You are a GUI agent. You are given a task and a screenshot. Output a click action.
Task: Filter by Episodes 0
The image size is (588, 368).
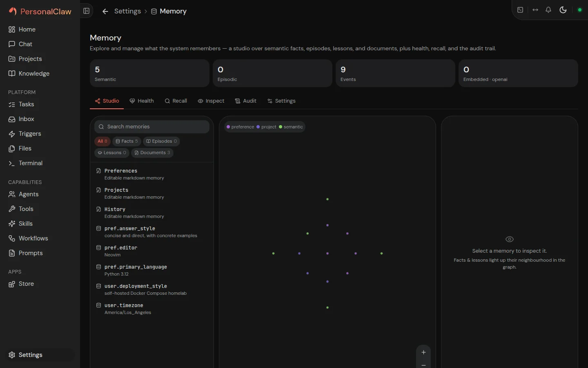[x=161, y=141]
